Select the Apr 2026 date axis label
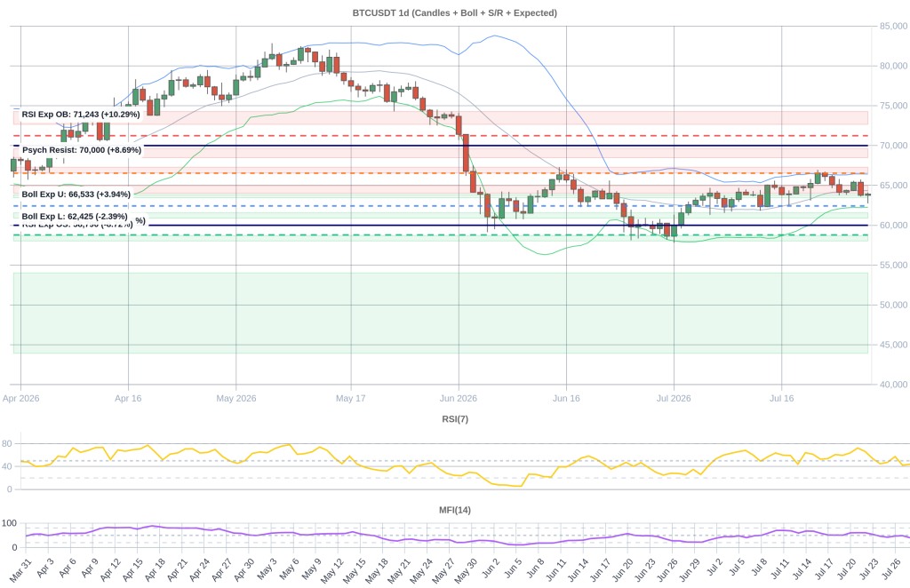910x588 pixels. (21, 399)
